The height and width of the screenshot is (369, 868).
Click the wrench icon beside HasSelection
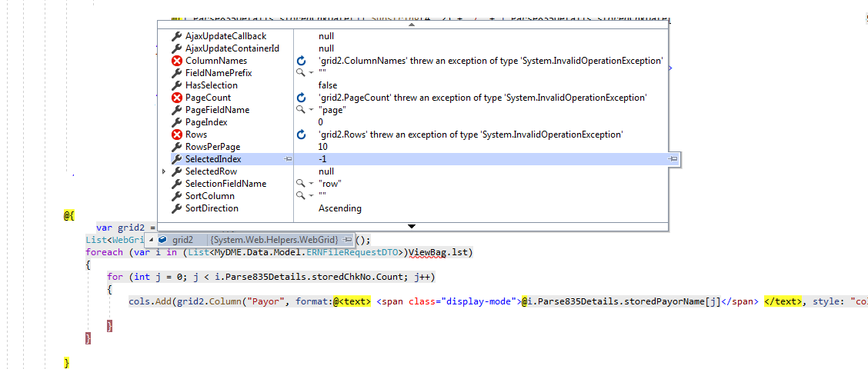pos(176,85)
